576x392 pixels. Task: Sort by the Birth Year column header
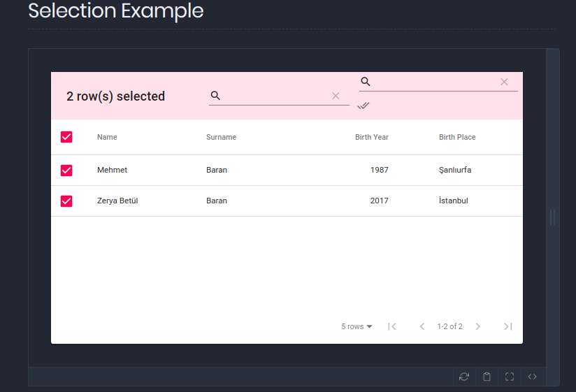coord(371,137)
